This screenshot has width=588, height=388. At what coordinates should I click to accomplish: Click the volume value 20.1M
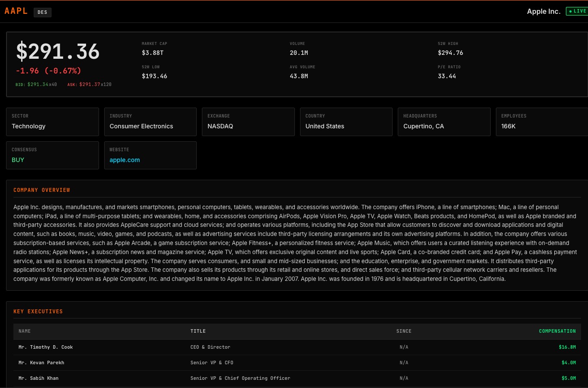coord(299,53)
